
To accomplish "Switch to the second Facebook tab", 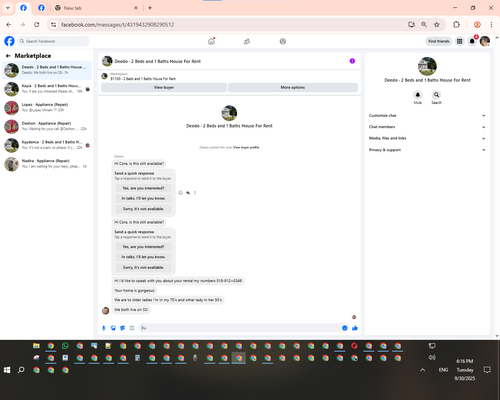I will 41,8.
